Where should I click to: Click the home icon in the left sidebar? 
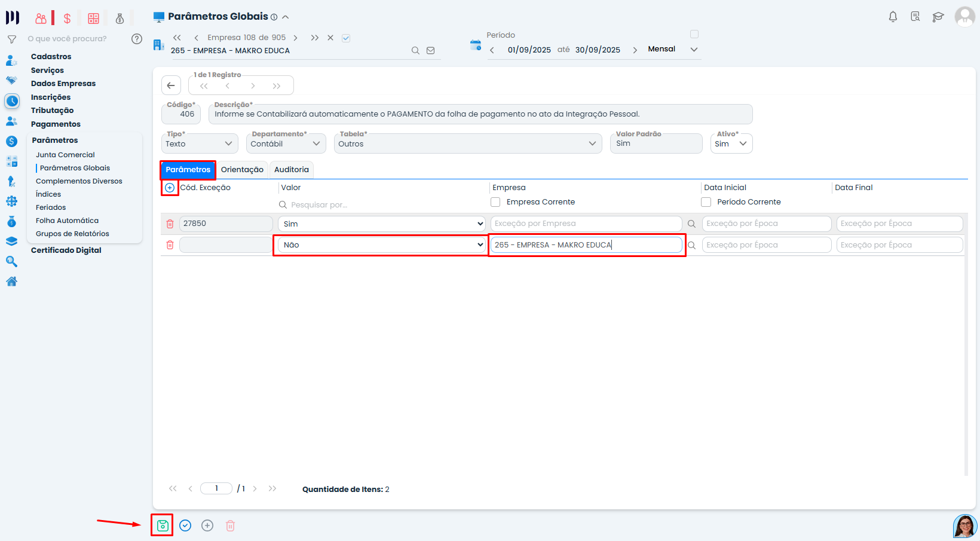[12, 281]
